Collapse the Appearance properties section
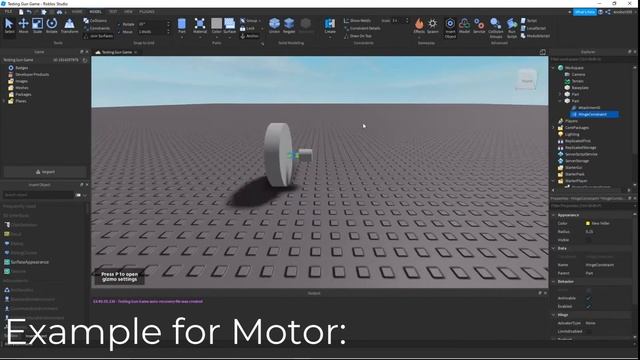 pyautogui.click(x=554, y=215)
